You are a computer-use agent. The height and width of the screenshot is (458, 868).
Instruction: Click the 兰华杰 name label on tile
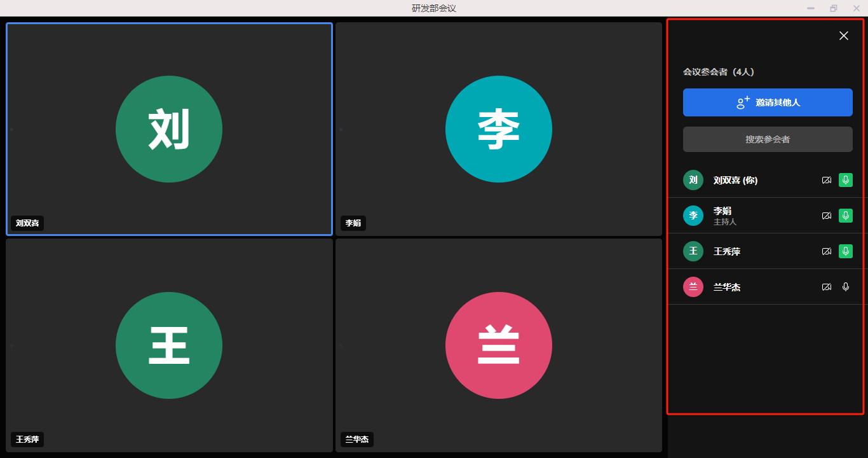356,440
